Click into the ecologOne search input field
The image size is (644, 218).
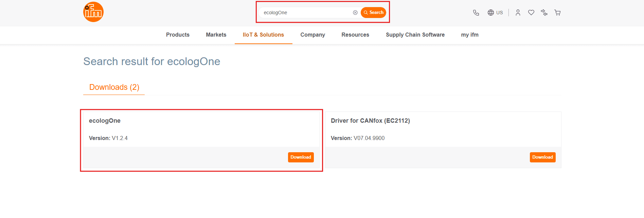306,13
